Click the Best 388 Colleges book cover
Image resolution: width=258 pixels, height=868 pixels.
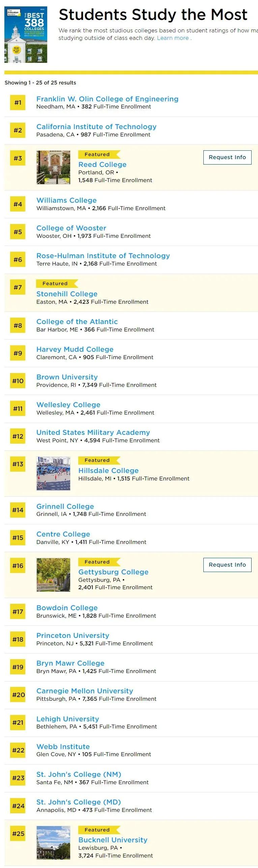(x=26, y=35)
